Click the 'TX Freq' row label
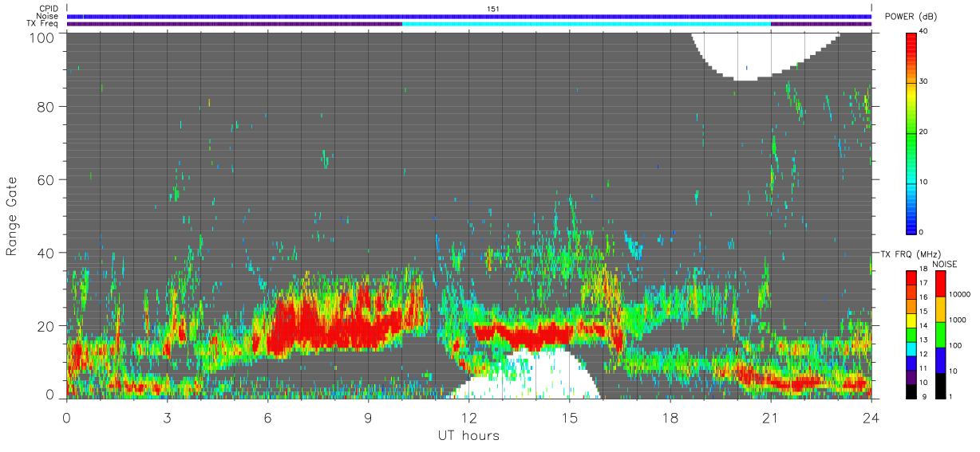The width and height of the screenshot is (980, 452). [42, 24]
